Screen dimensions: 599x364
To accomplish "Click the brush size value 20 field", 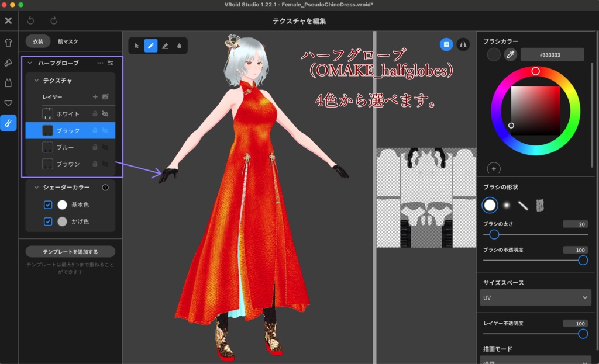I will tap(576, 224).
